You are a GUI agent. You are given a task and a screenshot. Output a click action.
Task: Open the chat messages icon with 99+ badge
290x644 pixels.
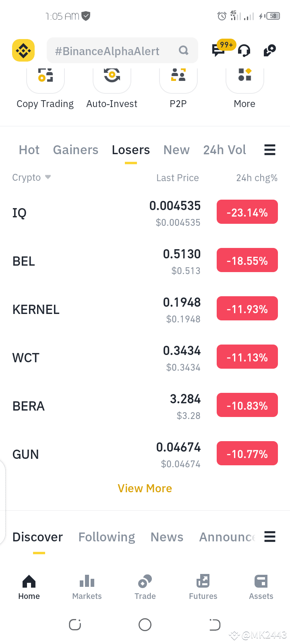pos(219,50)
